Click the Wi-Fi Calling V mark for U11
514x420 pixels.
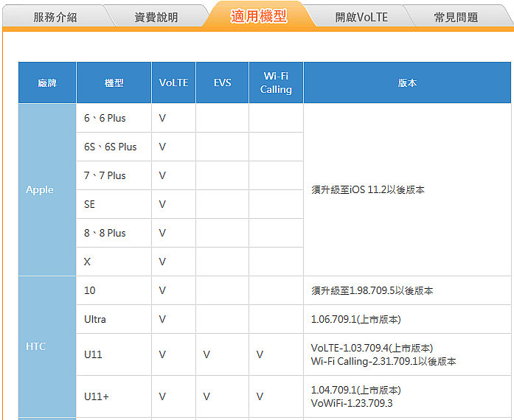[x=260, y=354]
